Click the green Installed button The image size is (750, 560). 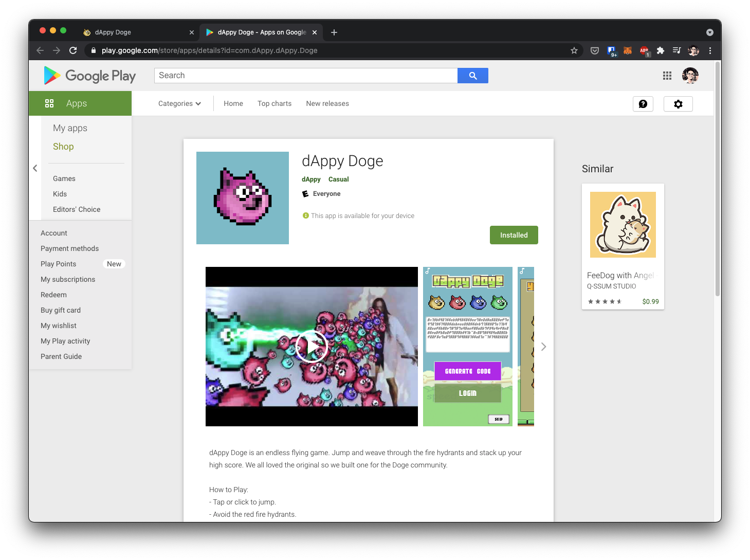[x=514, y=235]
